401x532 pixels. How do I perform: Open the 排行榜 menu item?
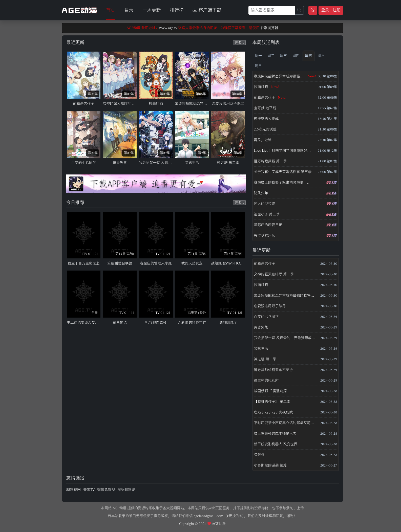177,10
